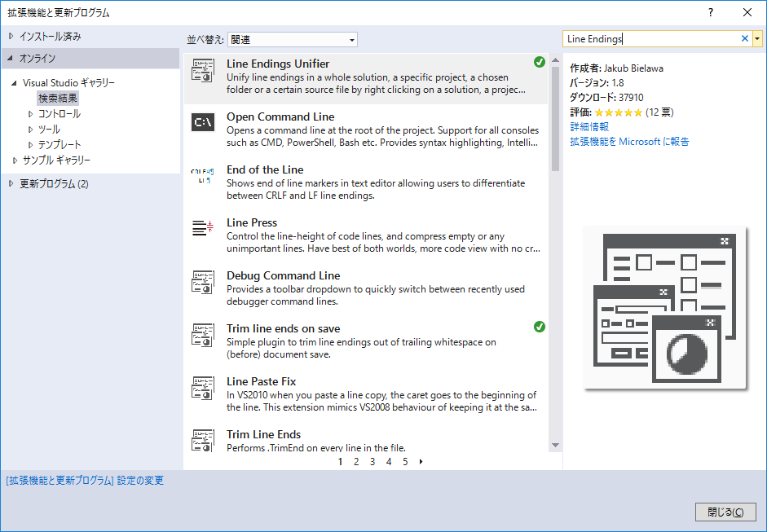Expand the テンプレート tree node
Screen dimensions: 767x532
pos(30,145)
